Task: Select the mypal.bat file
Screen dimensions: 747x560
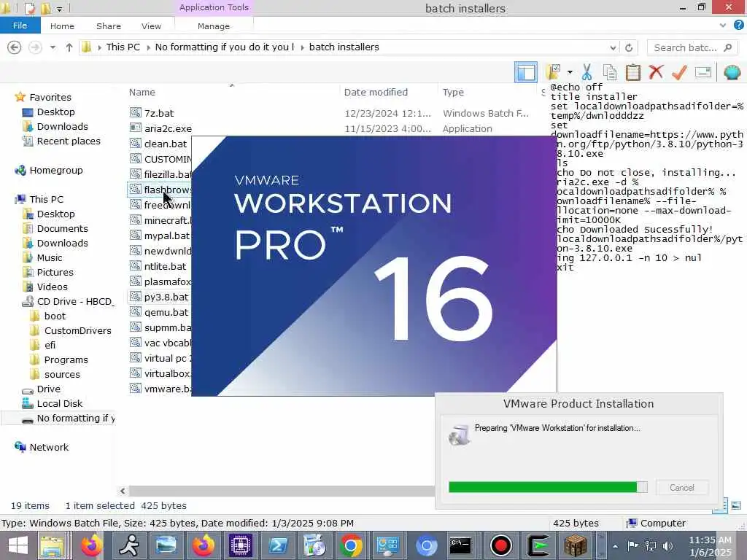Action: (160, 236)
